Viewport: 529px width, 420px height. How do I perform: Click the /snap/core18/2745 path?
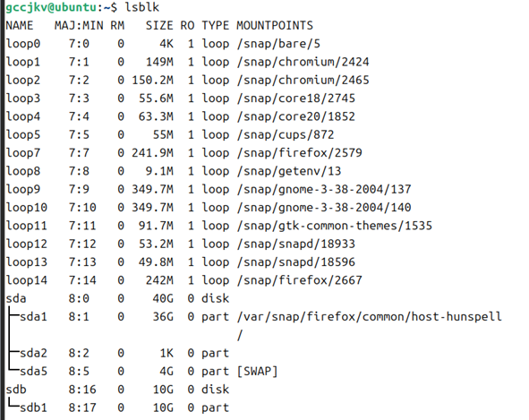tap(296, 99)
